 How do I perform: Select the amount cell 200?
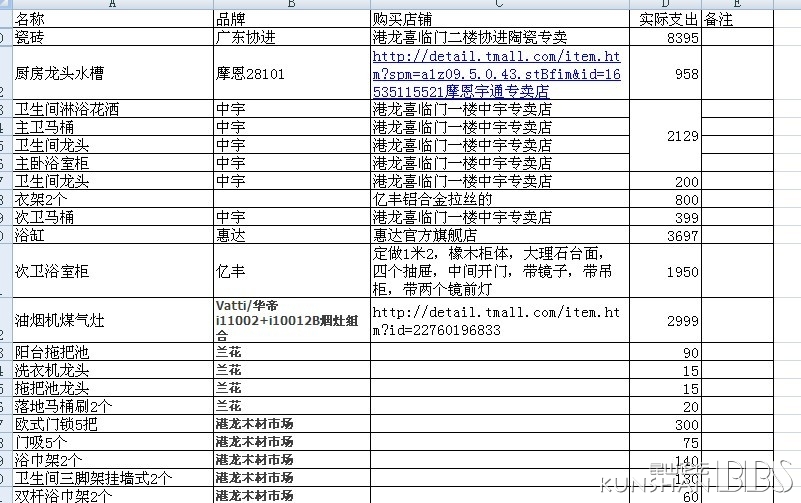click(x=666, y=181)
